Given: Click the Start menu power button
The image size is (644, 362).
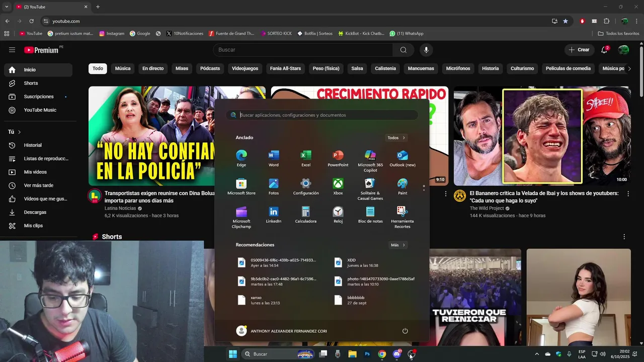Looking at the screenshot, I should pyautogui.click(x=405, y=331).
